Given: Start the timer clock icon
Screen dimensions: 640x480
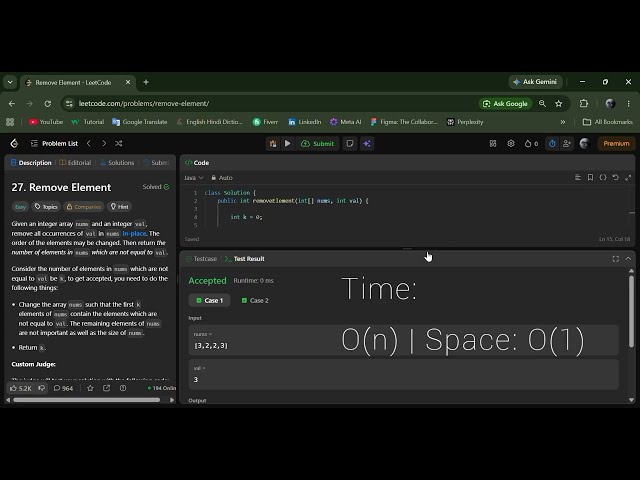Looking at the screenshot, I should tap(552, 143).
